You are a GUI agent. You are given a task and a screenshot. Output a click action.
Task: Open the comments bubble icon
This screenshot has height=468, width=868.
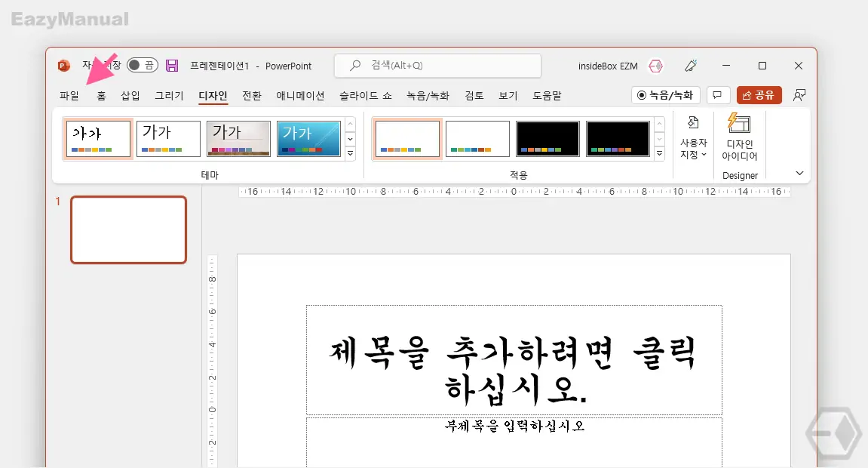[717, 95]
